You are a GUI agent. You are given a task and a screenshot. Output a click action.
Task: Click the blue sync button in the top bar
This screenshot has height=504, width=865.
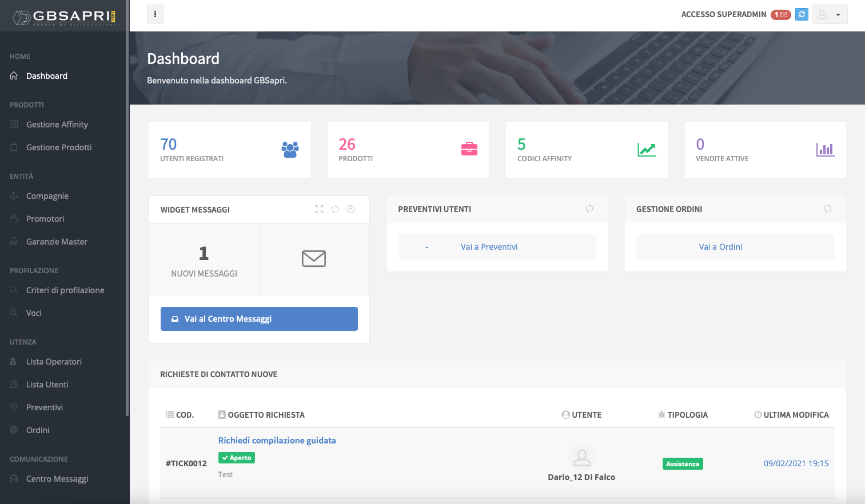coord(801,14)
